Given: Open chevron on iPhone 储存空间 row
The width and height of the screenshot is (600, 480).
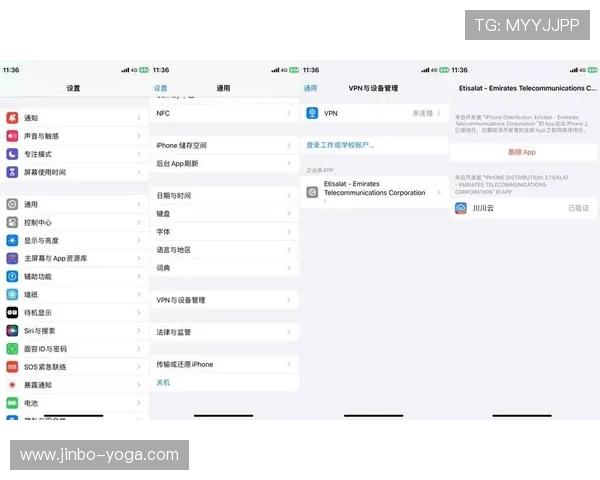Looking at the screenshot, I should [x=289, y=145].
